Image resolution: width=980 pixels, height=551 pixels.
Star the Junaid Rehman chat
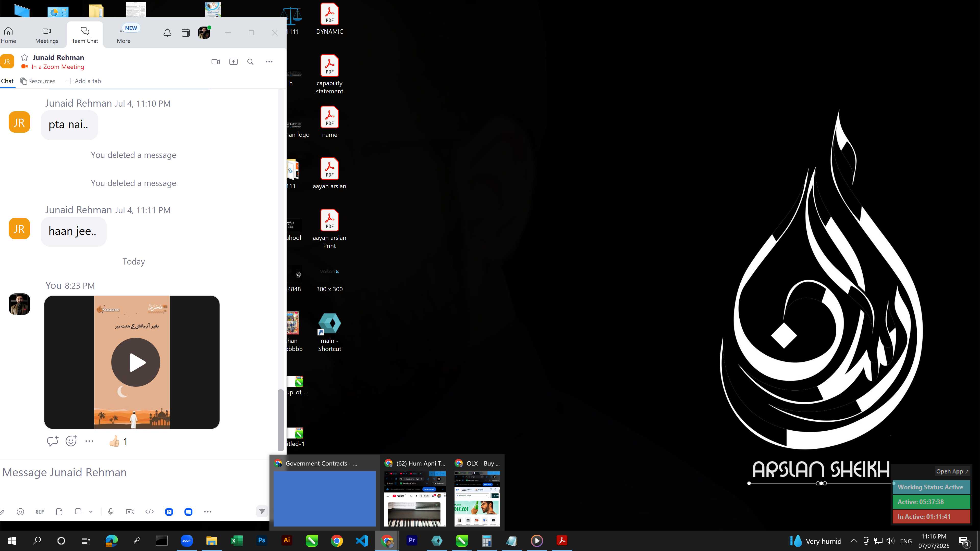click(x=25, y=57)
